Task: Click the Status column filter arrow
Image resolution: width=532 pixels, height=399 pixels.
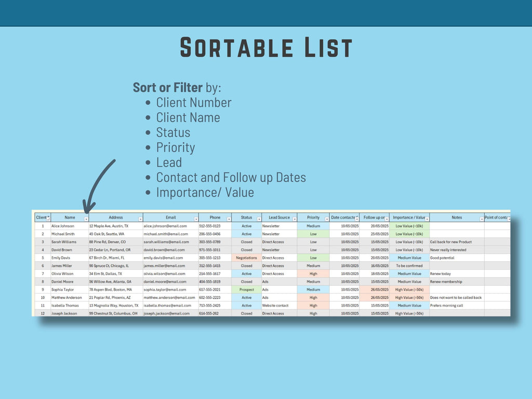Action: tap(259, 219)
